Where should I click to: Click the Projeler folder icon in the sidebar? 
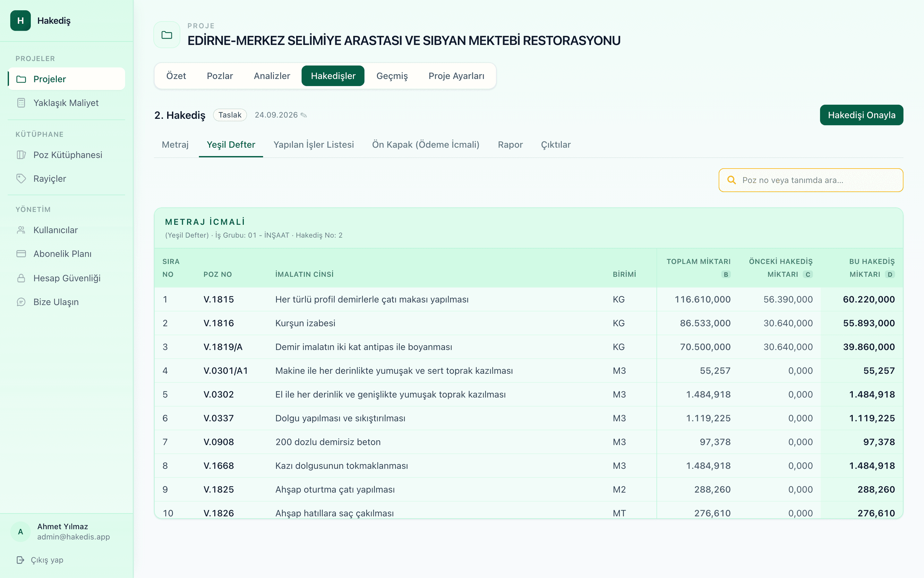coord(21,79)
